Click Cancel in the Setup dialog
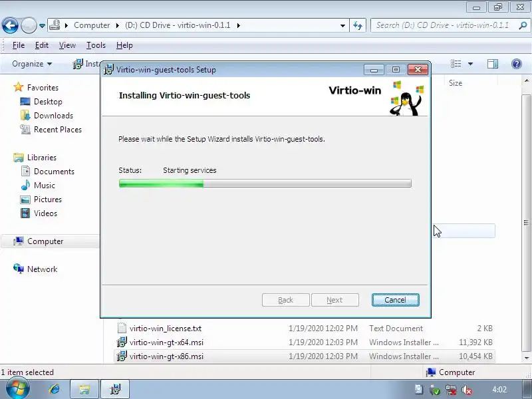Image resolution: width=532 pixels, height=399 pixels. pos(395,300)
